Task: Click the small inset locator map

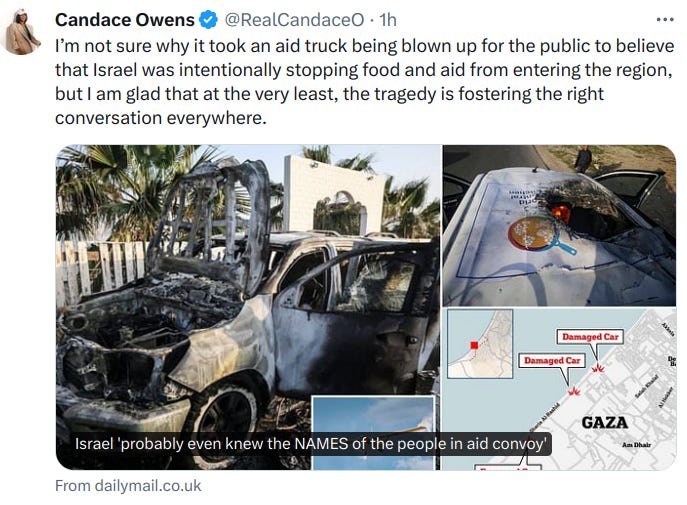Action: pyautogui.click(x=480, y=344)
